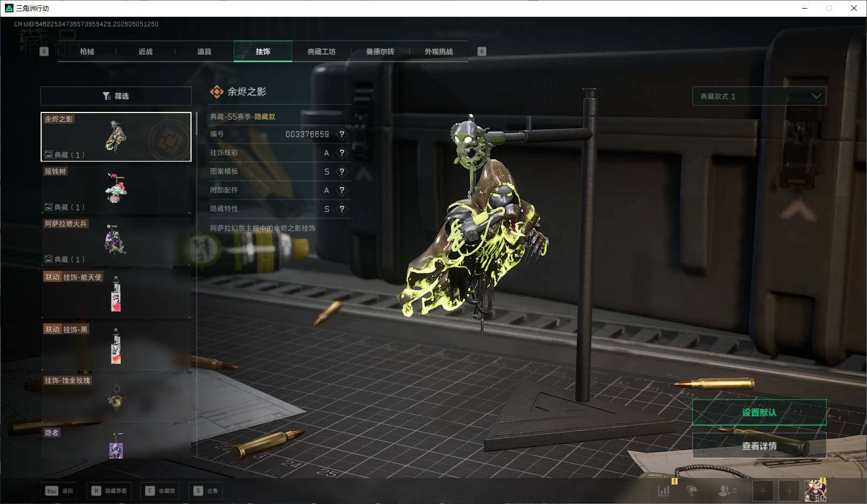Viewport: 867px width, 504px height.
Task: Open the friends icon showing 0
Action: [727, 490]
